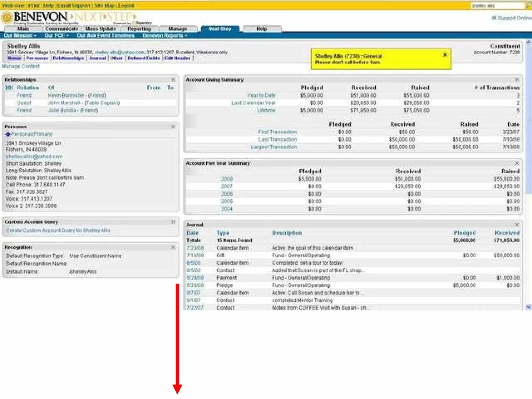Open the Edit Header link
The width and height of the screenshot is (532, 399).
click(x=177, y=58)
